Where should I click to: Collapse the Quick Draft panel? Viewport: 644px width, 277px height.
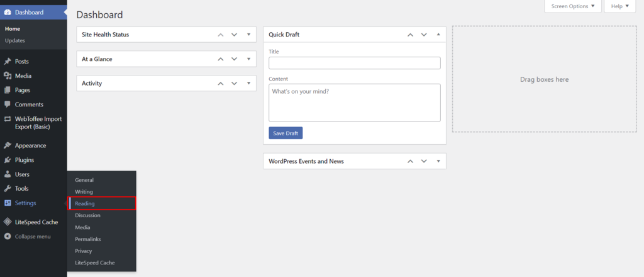438,35
